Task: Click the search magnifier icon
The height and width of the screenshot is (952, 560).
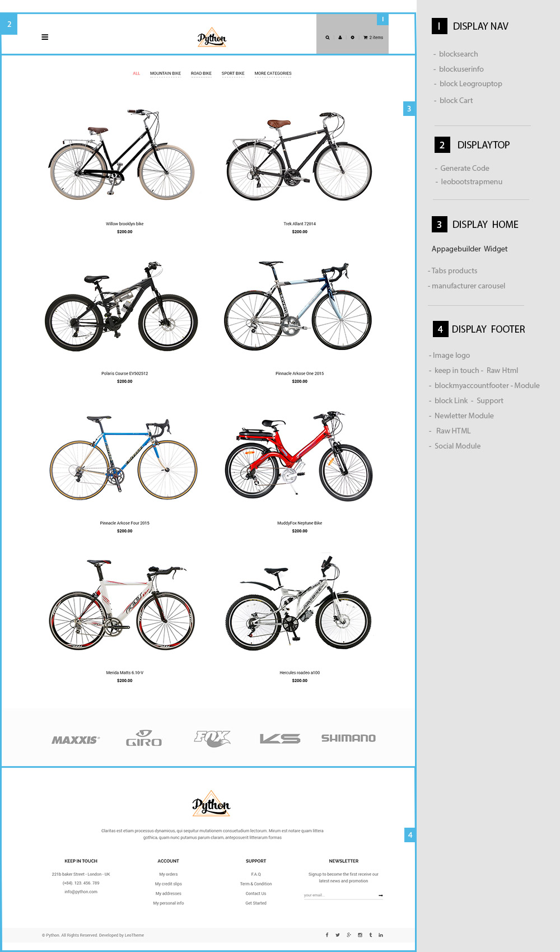Action: [328, 38]
